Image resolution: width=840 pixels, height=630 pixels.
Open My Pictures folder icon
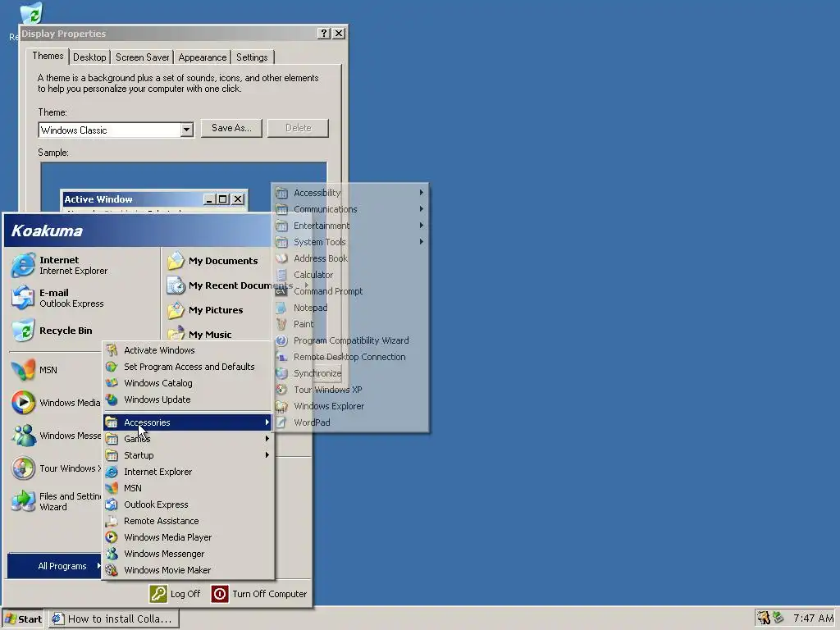[176, 310]
